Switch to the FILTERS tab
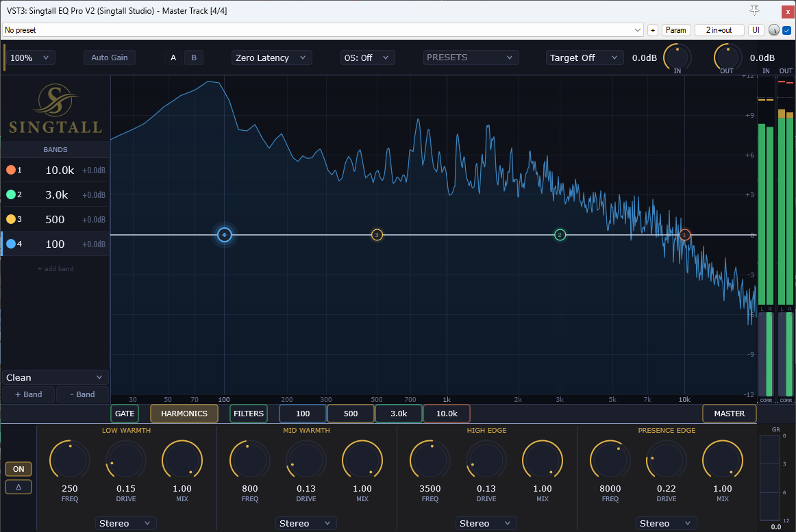This screenshot has height=532, width=796. coord(249,414)
